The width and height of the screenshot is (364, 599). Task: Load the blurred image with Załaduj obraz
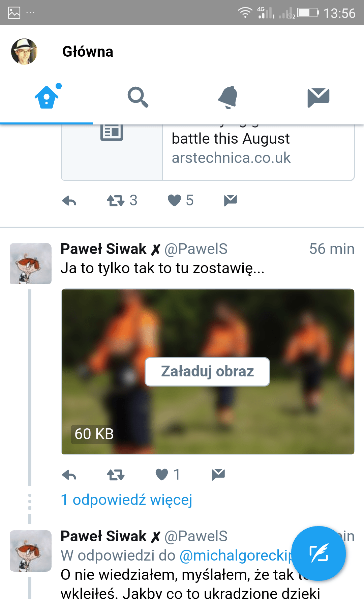[x=207, y=372]
